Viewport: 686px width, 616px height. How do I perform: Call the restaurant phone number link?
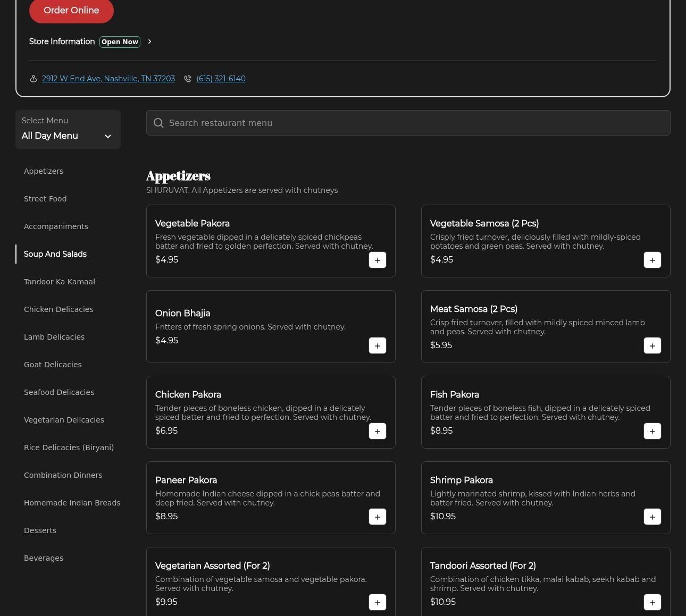(x=221, y=79)
